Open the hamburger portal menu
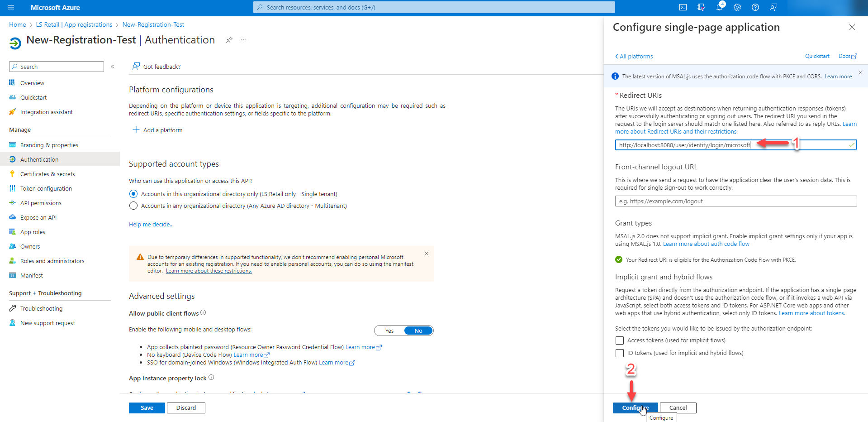Image resolution: width=868 pixels, height=422 pixels. pos(11,7)
